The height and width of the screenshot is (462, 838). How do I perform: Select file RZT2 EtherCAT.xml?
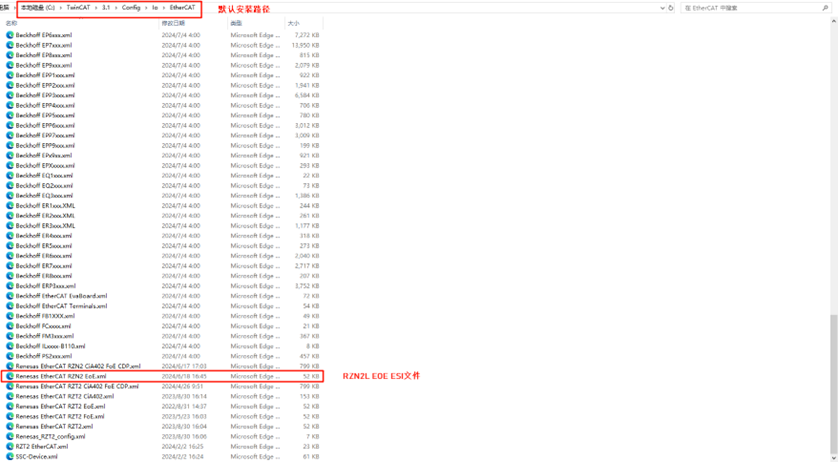[42, 446]
